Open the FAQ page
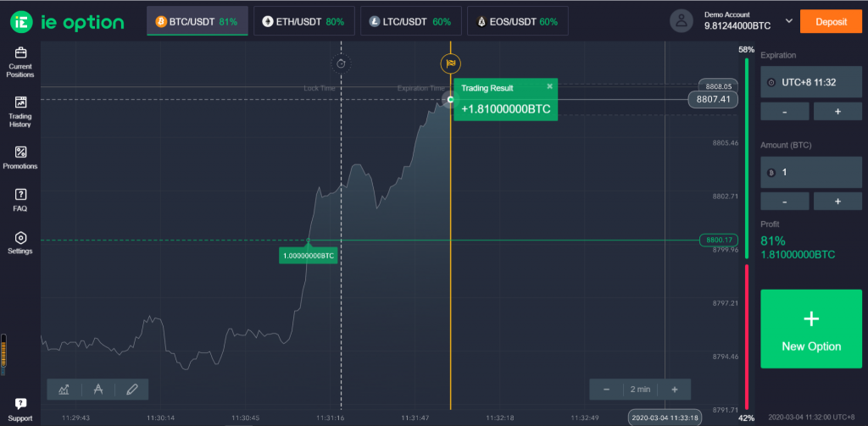The height and width of the screenshot is (426, 868). (20, 200)
